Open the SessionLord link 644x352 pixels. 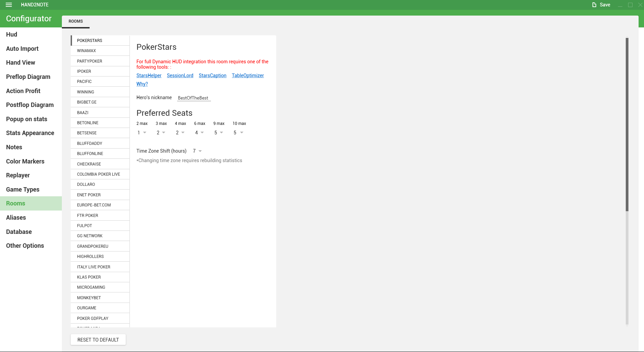pos(180,75)
